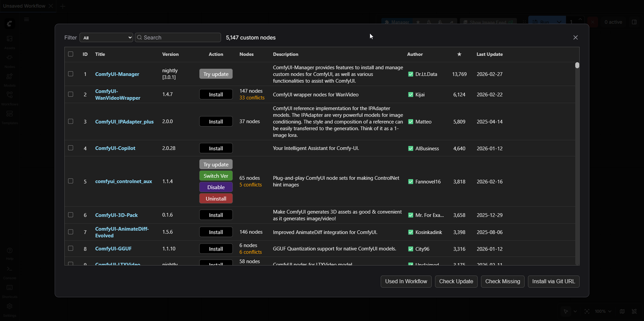Sort table by the Version column header
Viewport: 644px width, 321px height.
[170, 54]
